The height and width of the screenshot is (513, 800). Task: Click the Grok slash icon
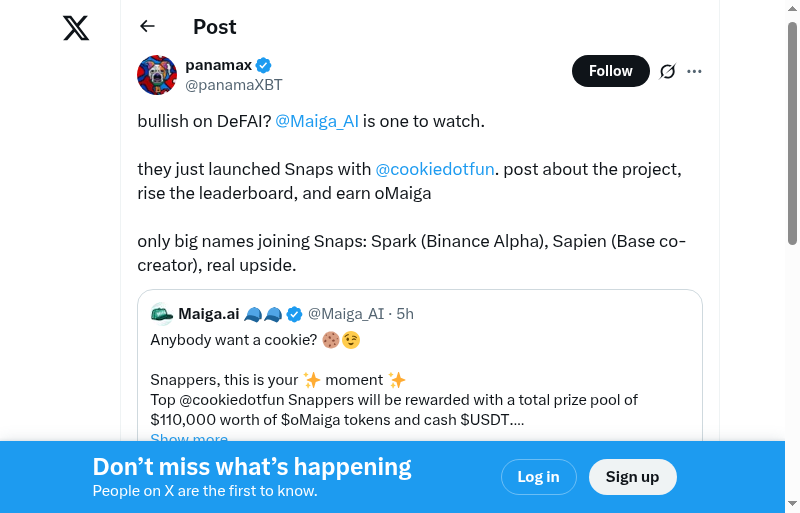(x=668, y=71)
